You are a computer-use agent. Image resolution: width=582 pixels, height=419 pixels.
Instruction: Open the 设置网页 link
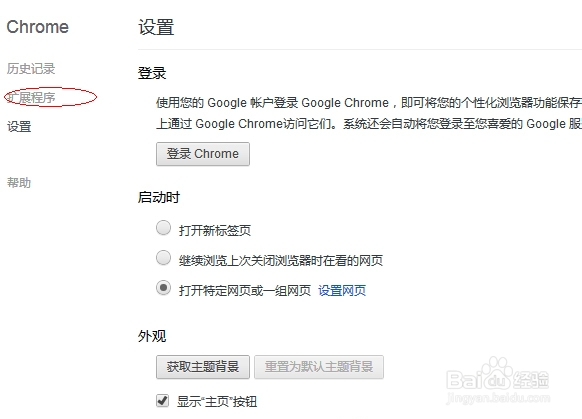click(x=342, y=290)
